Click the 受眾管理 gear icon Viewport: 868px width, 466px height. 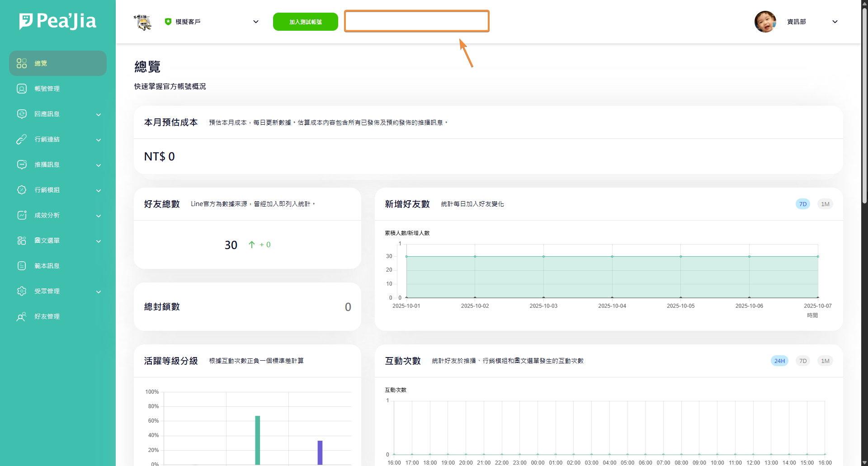22,291
